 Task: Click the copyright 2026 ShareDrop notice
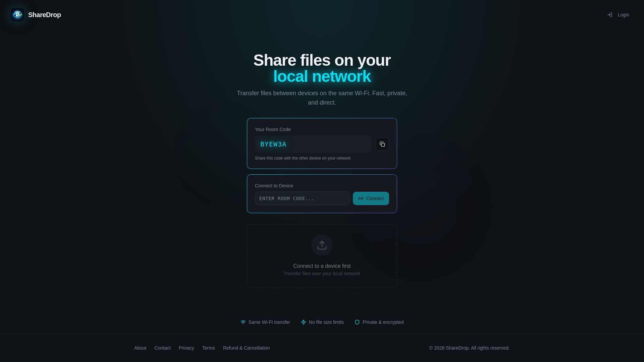click(x=470, y=348)
